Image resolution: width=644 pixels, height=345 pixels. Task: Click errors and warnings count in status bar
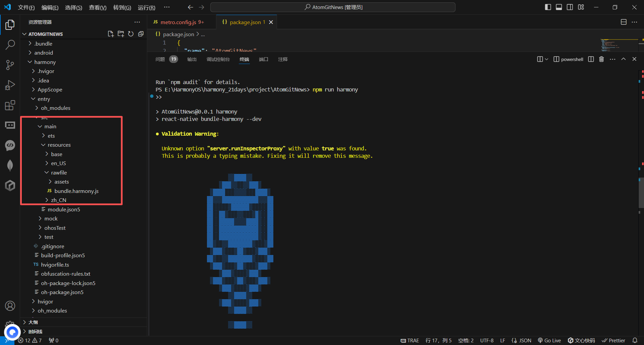click(x=30, y=340)
